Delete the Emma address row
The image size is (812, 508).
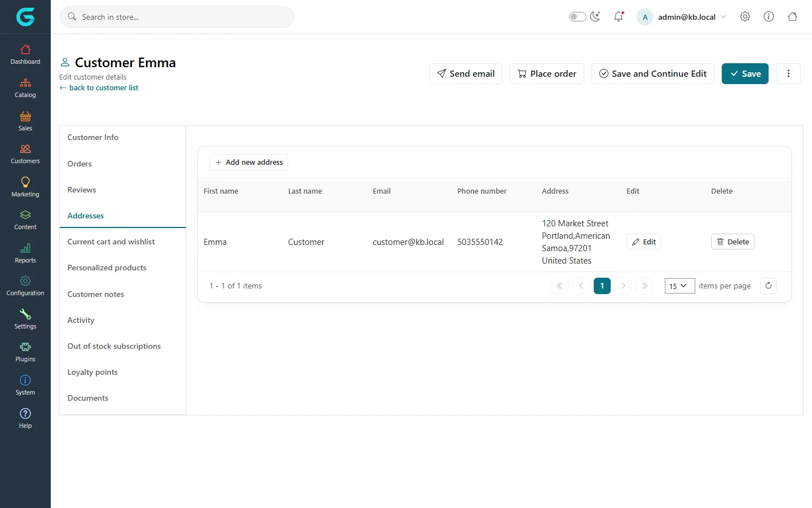[732, 242]
